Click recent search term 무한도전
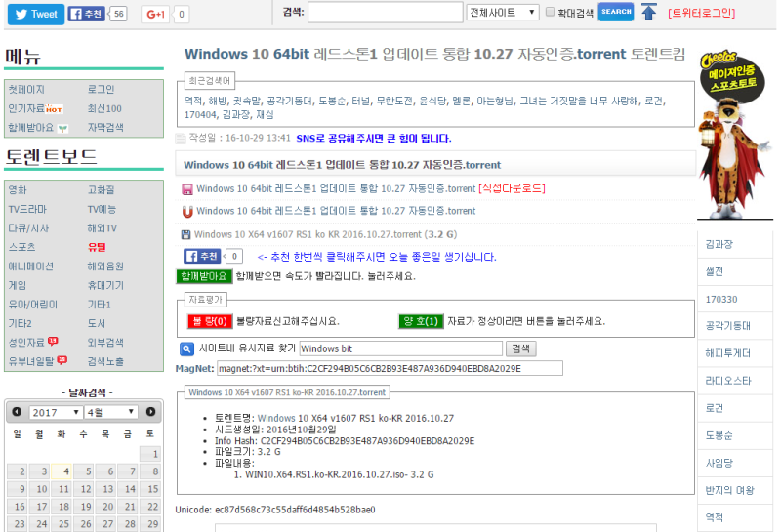This screenshot has width=781, height=532. click(x=394, y=102)
